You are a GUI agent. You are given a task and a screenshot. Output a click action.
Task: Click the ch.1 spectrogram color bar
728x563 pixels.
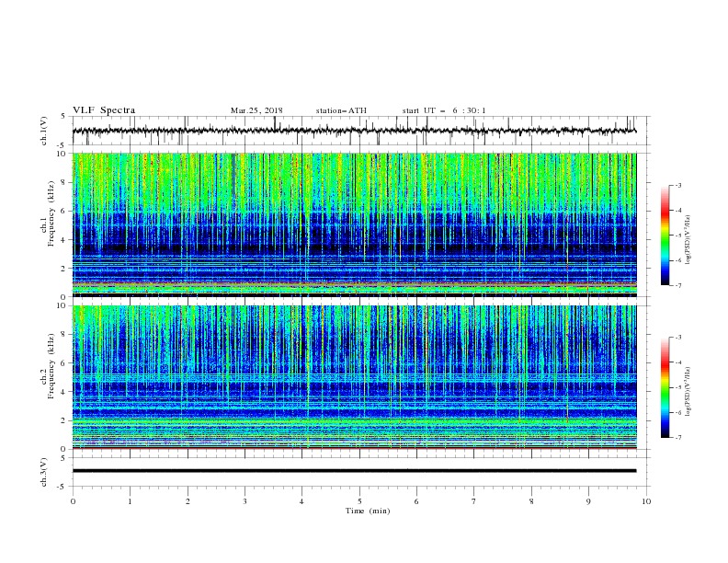[665, 236]
